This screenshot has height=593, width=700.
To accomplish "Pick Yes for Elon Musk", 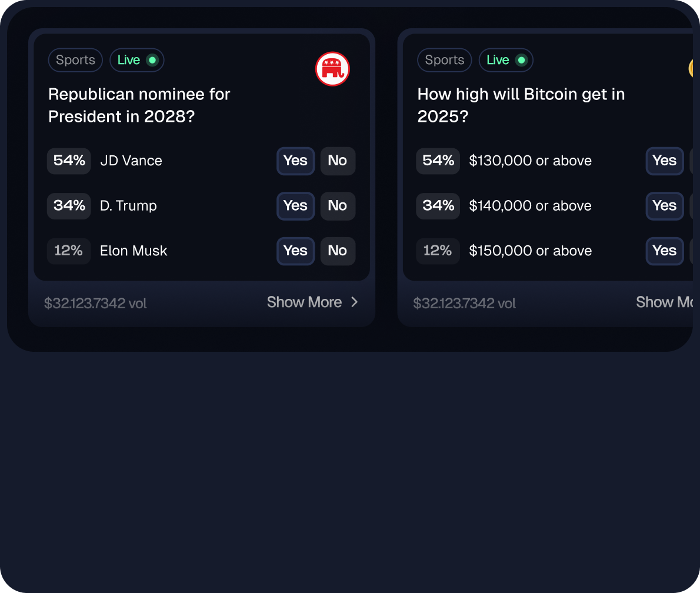I will pos(295,251).
